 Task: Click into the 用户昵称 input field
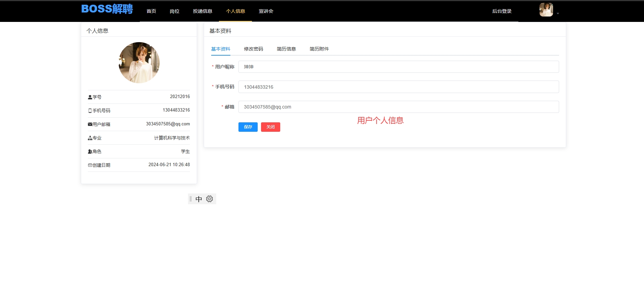point(398,67)
